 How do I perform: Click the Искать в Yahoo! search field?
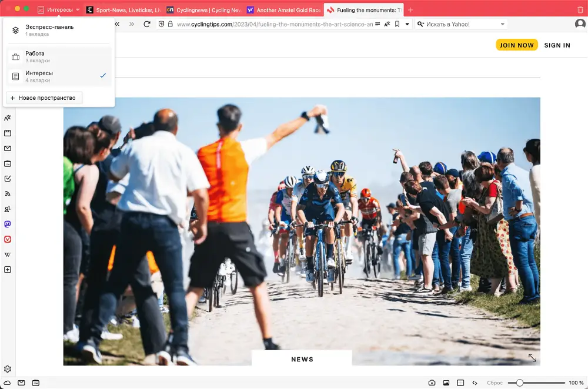point(462,24)
